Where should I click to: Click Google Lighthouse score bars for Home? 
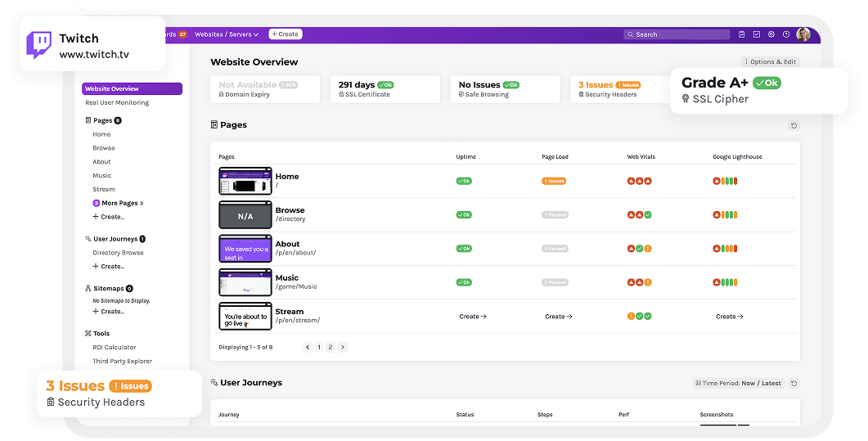pos(725,181)
